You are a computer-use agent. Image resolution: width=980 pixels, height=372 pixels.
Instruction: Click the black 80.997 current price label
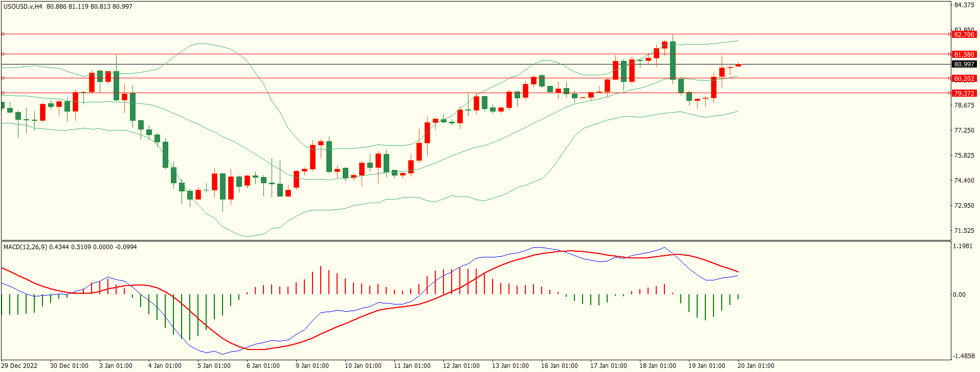point(964,64)
